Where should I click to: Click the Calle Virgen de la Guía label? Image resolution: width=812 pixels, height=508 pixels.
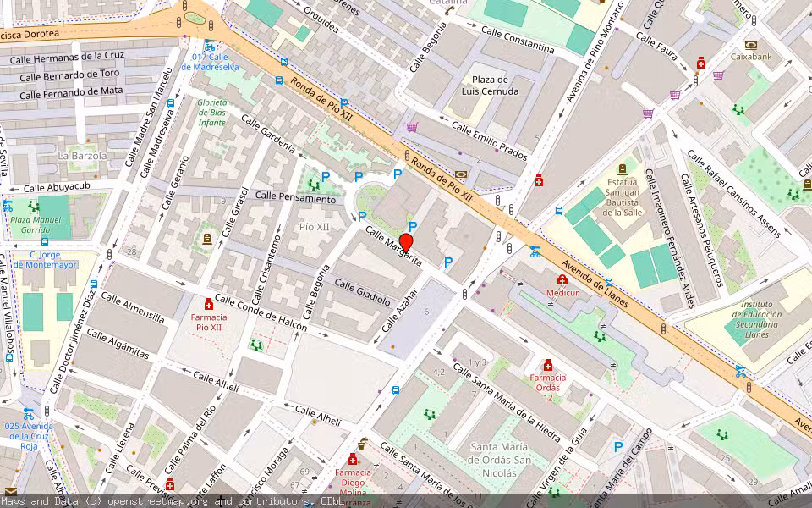557,468
